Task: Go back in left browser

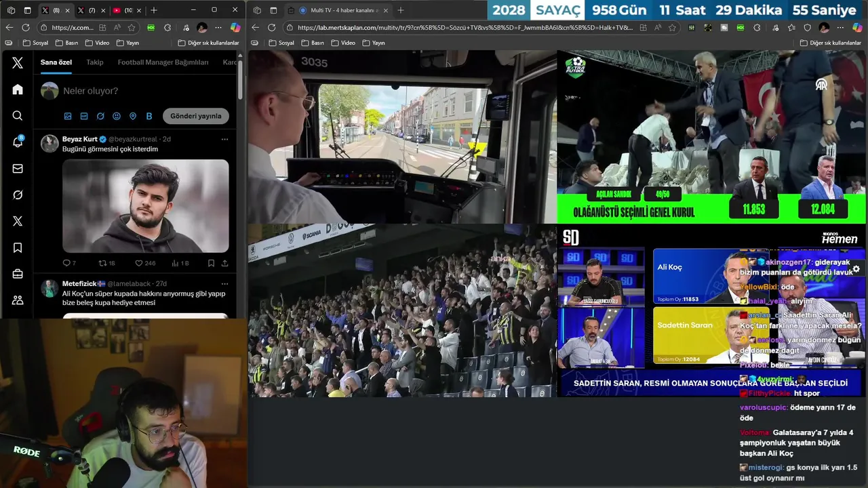Action: click(x=9, y=27)
